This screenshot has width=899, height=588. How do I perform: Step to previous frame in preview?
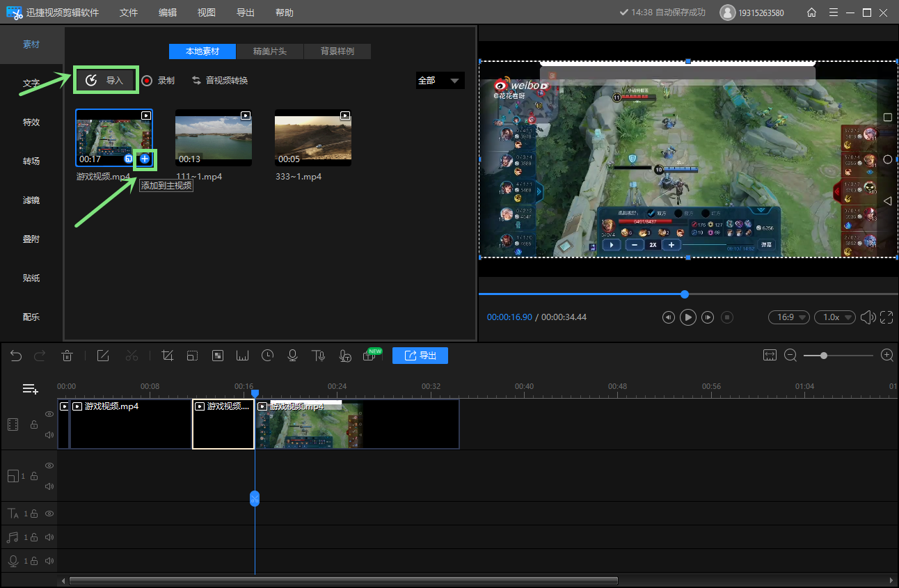click(668, 317)
